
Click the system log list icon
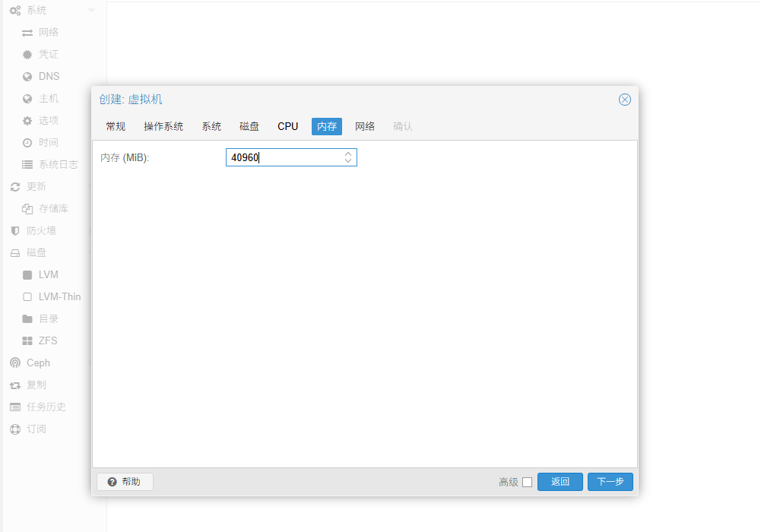click(27, 165)
